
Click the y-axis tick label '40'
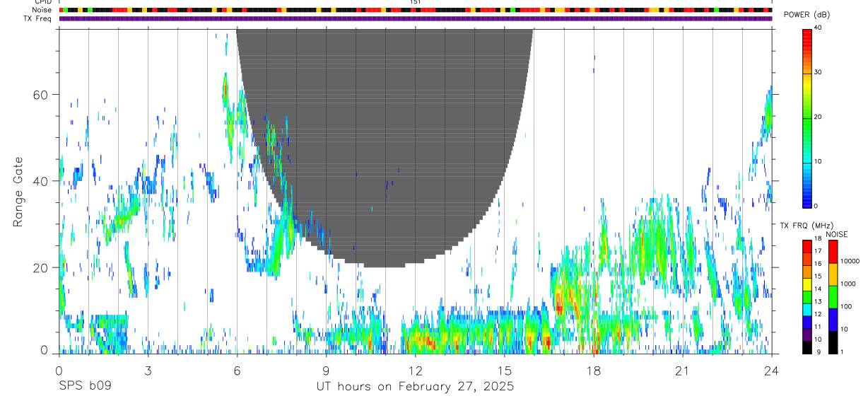(40, 181)
